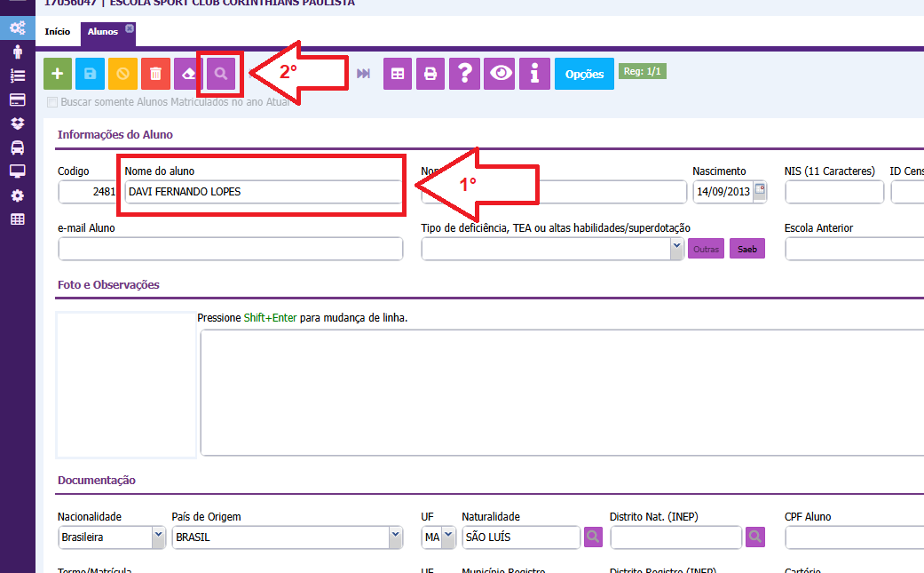Switch to the Início tab

[58, 32]
